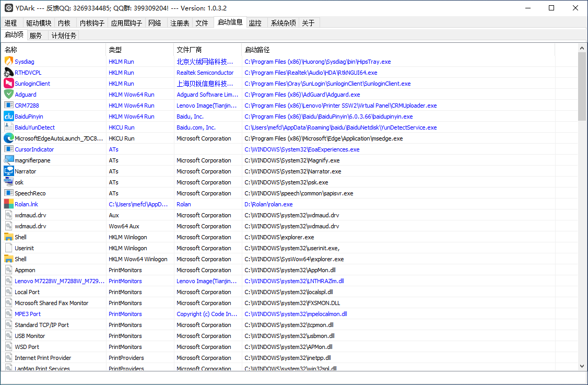Click the Adguard green shield icon
This screenshot has width=588, height=385.
[8, 94]
